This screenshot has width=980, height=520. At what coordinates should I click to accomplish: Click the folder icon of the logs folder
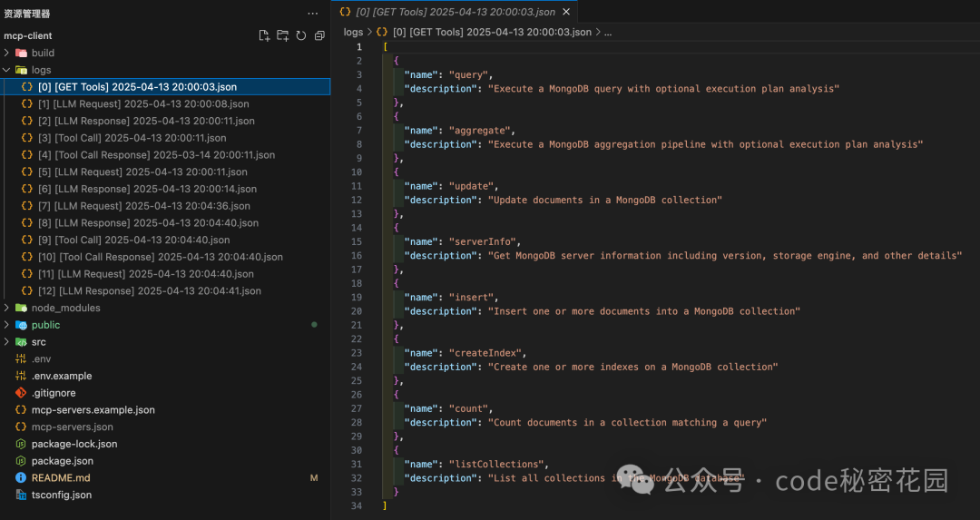coord(21,70)
